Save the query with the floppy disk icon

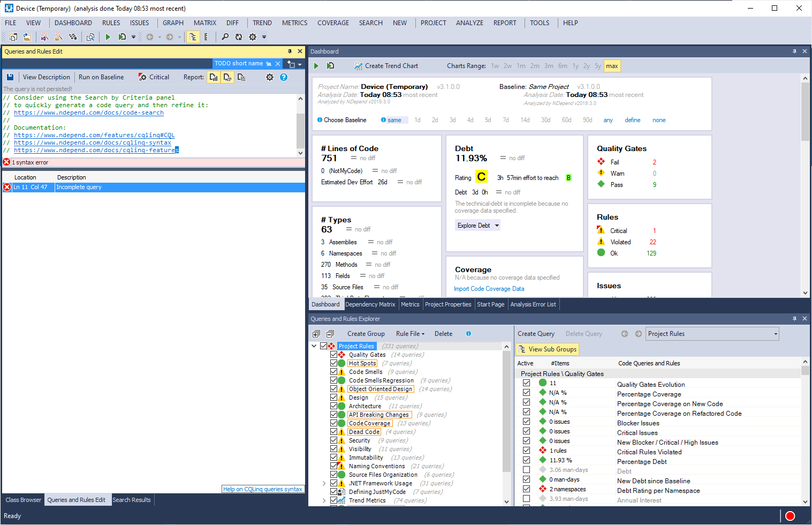(10, 77)
